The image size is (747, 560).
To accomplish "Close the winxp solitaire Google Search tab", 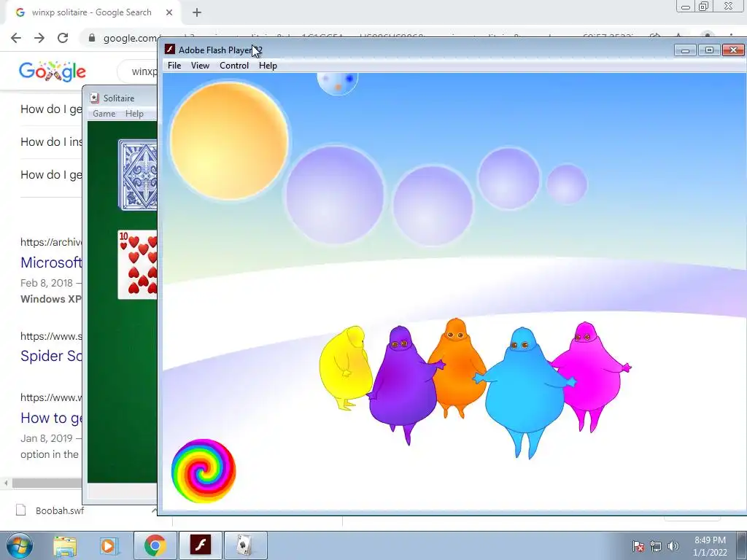I will (169, 12).
